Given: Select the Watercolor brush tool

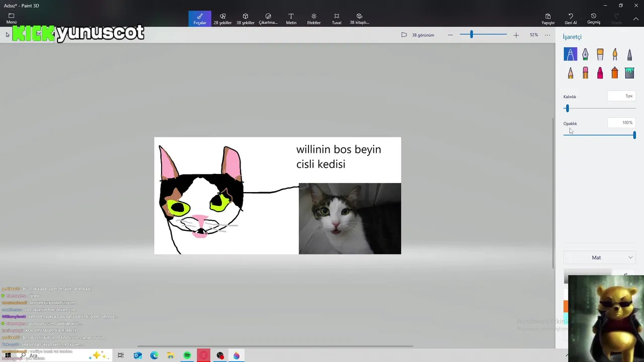Looking at the screenshot, I should [615, 54].
